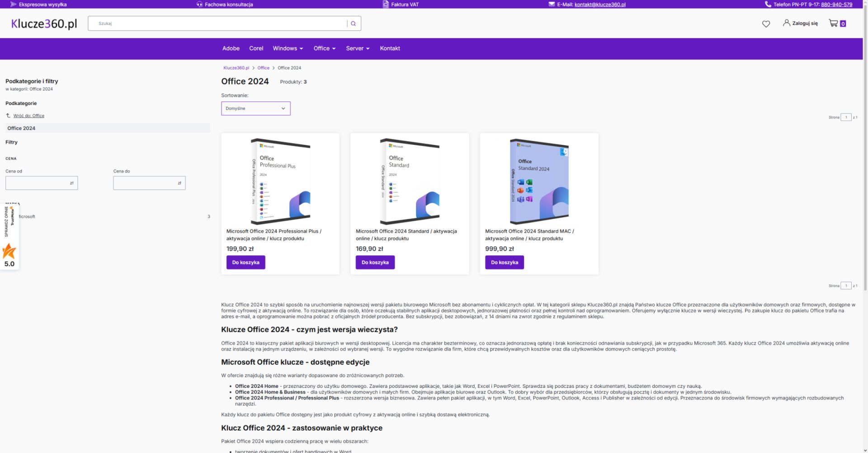The height and width of the screenshot is (453, 868).
Task: Click the kontakt@klucze360.pl email link
Action: pos(600,5)
